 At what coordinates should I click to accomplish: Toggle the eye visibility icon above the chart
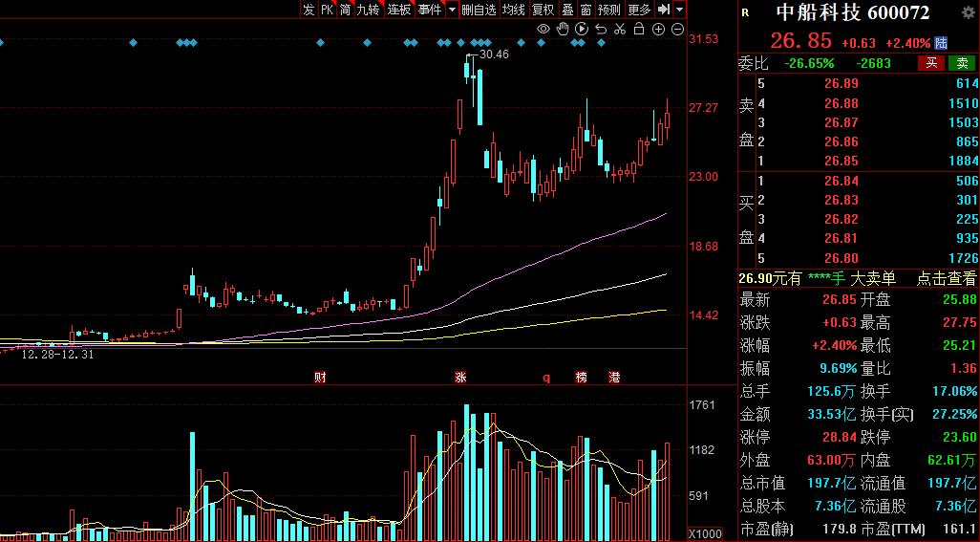543,29
